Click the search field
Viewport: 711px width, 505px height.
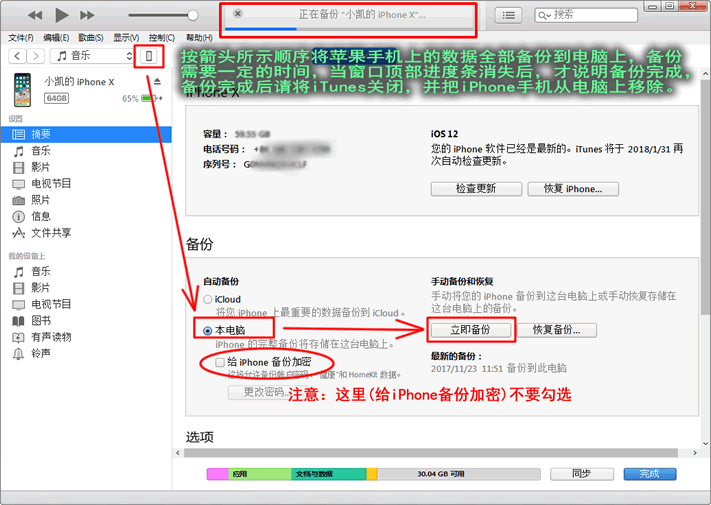tap(586, 15)
